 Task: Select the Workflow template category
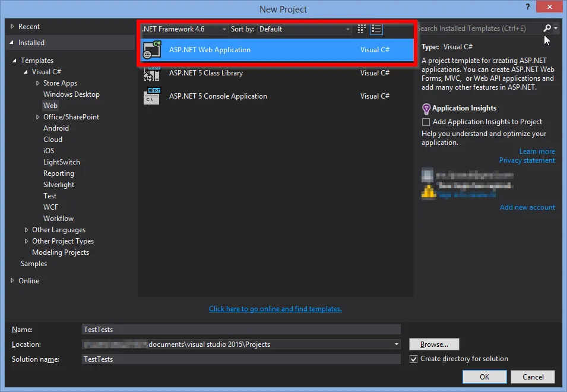(x=58, y=219)
